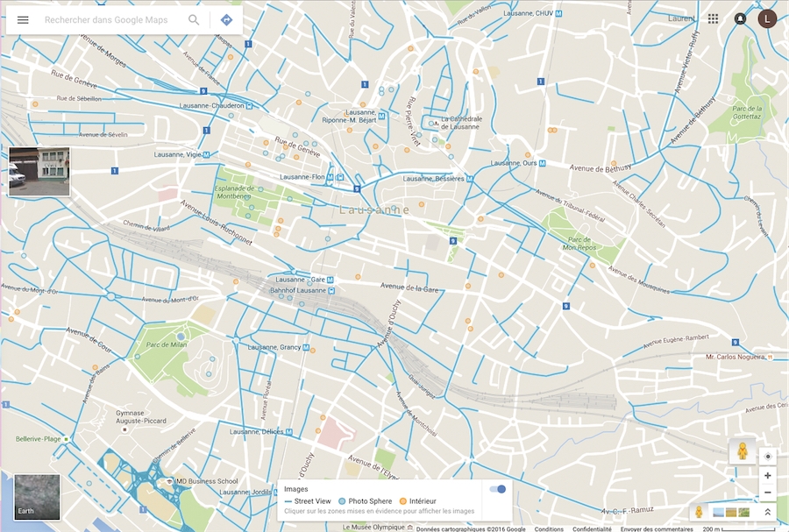Click the 'Lausanne' city name label
Screen dimensions: 789x532
pos(373,209)
